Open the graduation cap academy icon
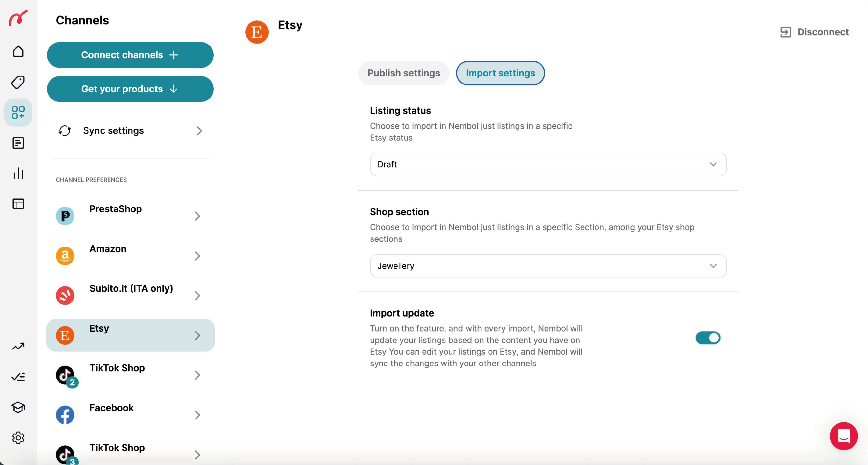The height and width of the screenshot is (465, 868). pos(18,407)
